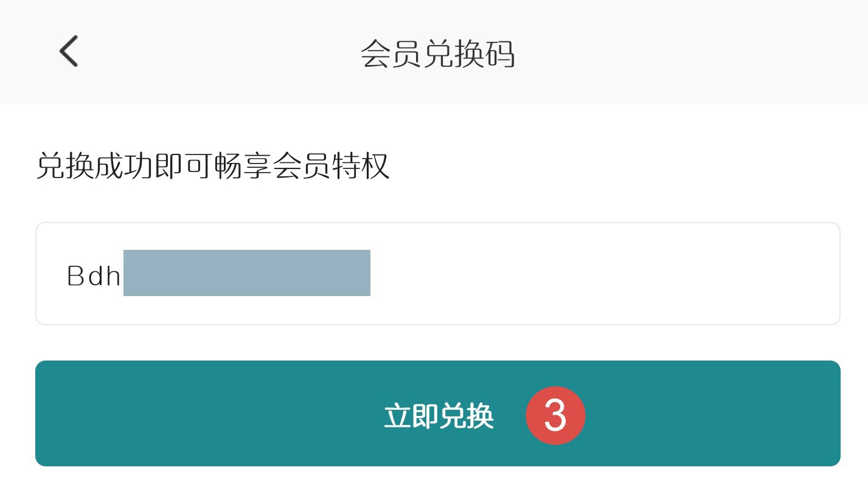Viewport: 868px width, 487px height.
Task: Place cursor at end of entered code
Action: pos(372,274)
